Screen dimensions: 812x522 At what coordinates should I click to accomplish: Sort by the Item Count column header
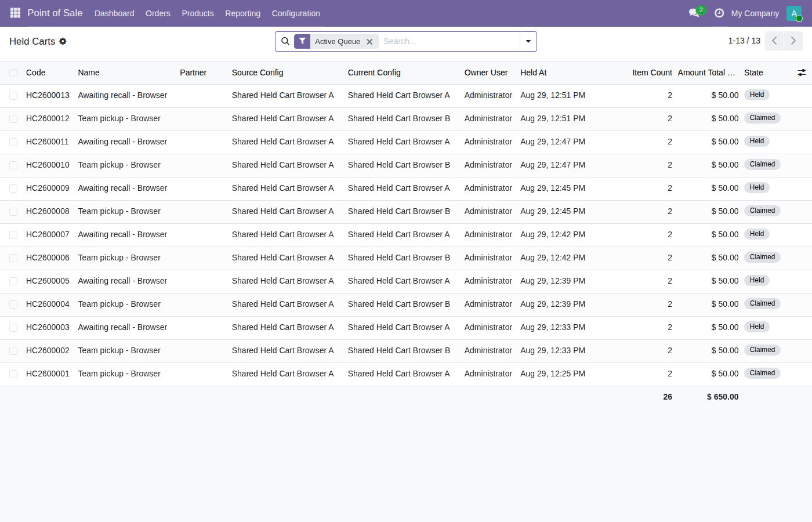pos(652,72)
